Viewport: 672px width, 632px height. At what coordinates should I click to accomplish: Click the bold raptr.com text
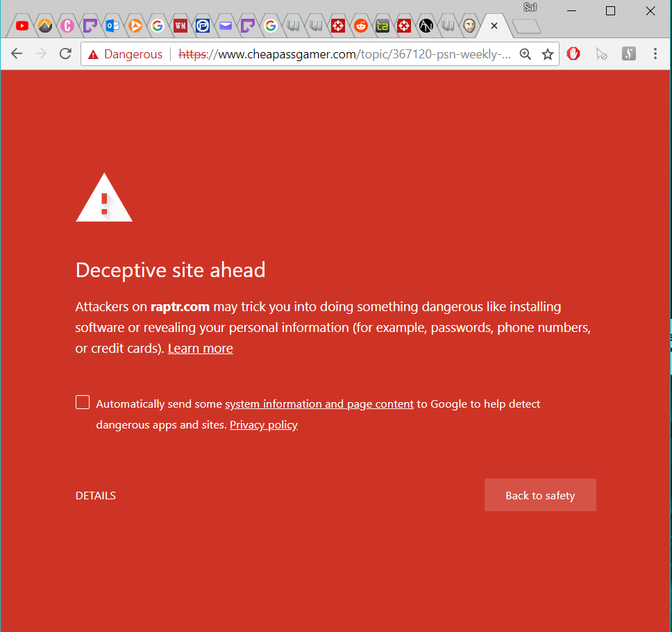tap(180, 307)
